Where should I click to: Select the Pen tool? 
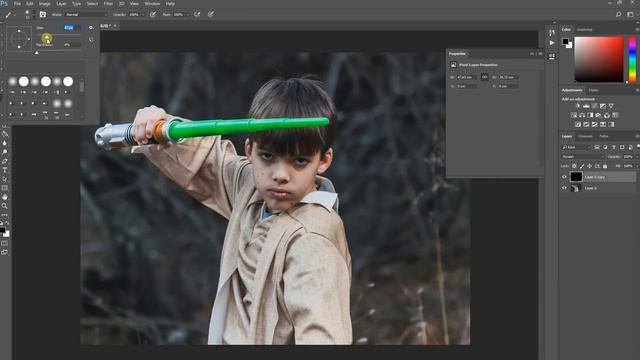click(x=5, y=161)
